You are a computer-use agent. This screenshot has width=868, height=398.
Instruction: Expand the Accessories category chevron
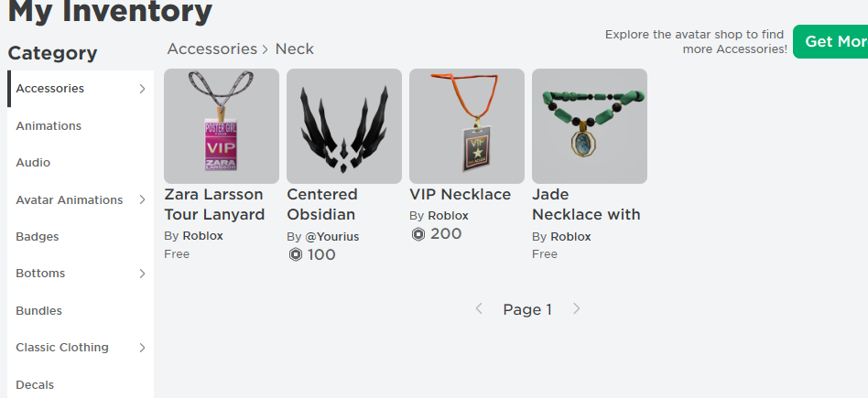tap(142, 89)
